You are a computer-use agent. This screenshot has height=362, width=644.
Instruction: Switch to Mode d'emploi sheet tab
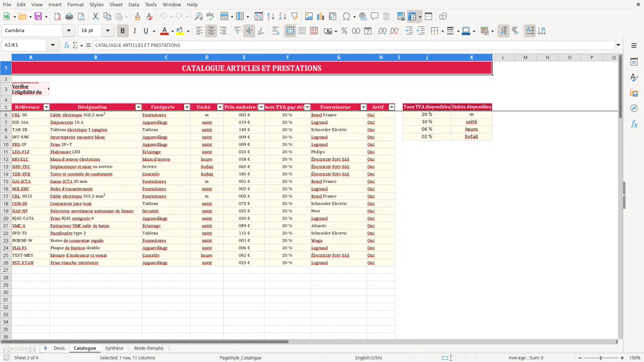[x=149, y=349]
